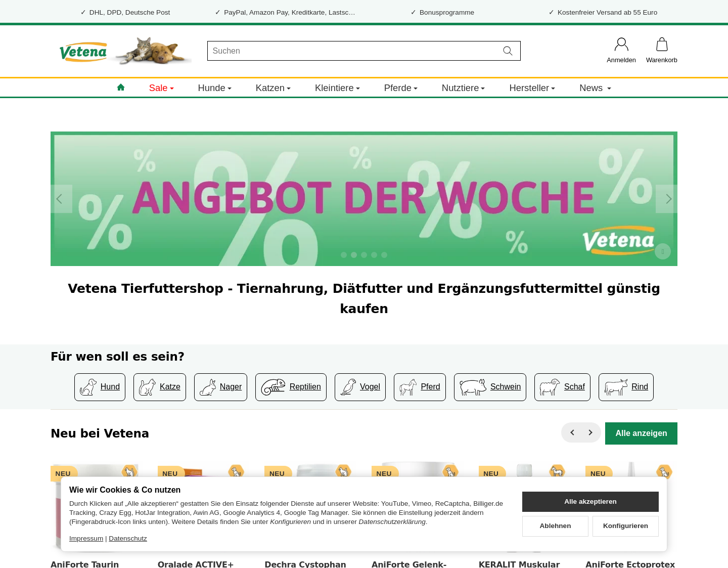Expand the Nutztiere menu
The width and height of the screenshot is (728, 568).
463,88
